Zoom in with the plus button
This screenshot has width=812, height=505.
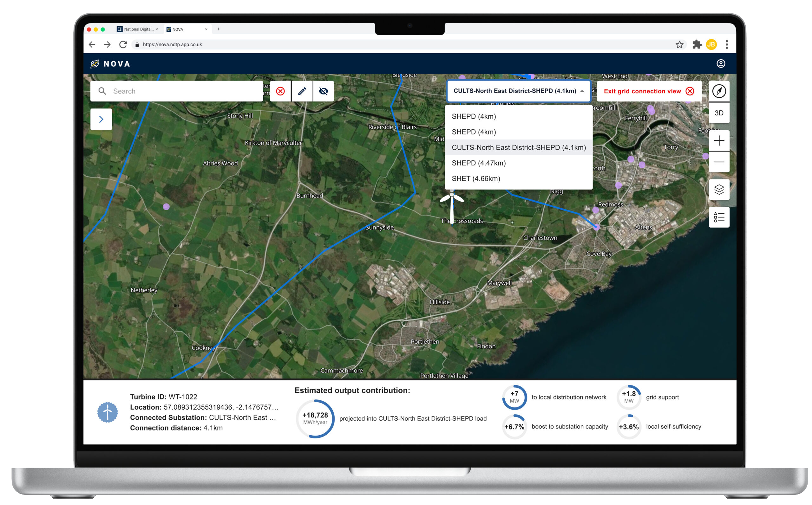pyautogui.click(x=719, y=141)
